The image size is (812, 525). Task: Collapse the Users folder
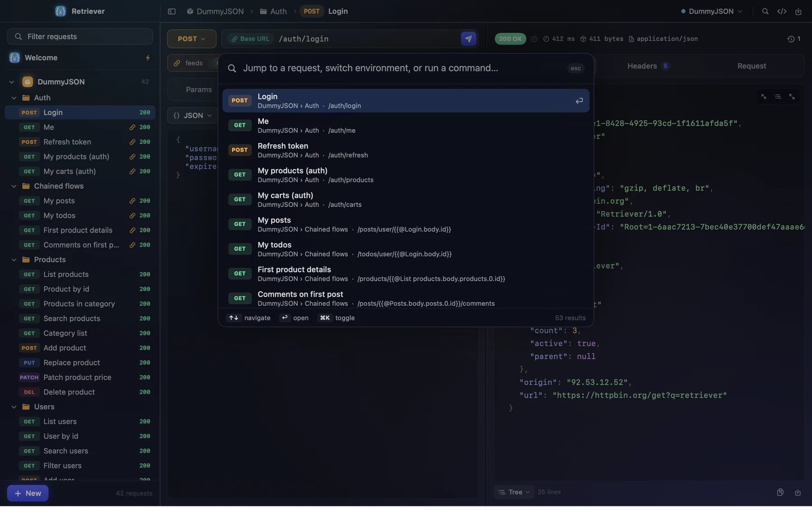14,407
